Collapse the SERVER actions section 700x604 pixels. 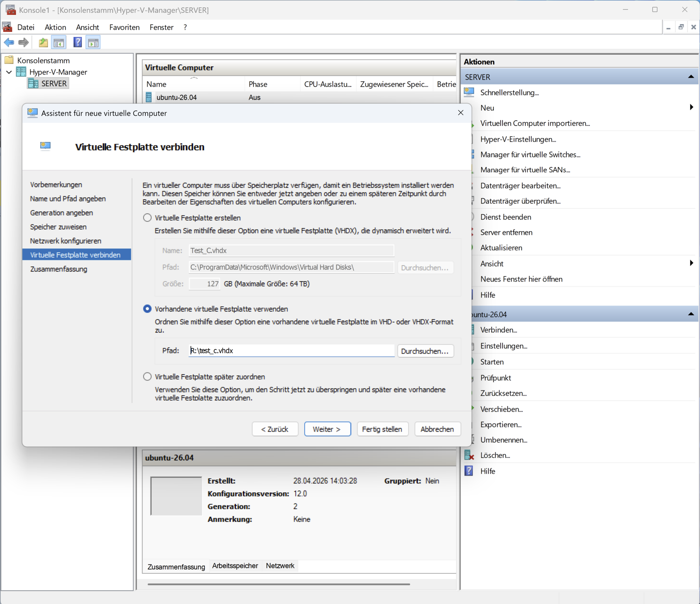[x=691, y=77]
